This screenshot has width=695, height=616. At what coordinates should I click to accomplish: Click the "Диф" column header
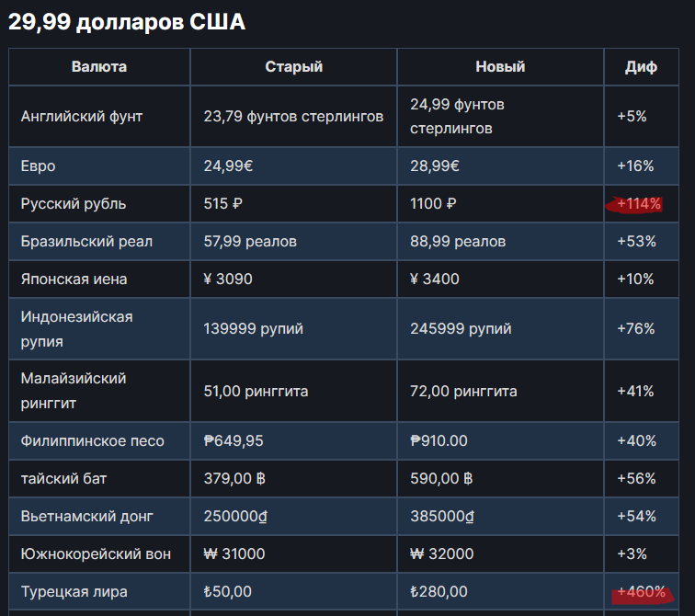pyautogui.click(x=641, y=66)
